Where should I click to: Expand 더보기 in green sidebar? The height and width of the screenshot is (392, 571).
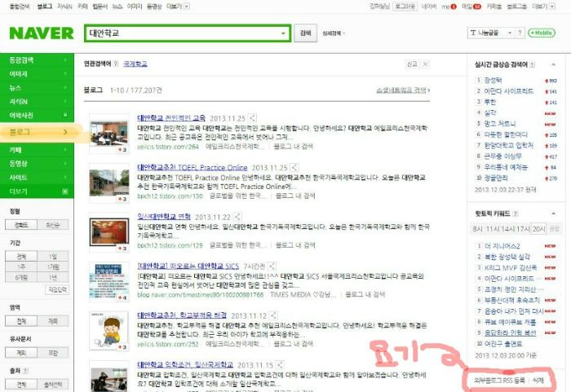[x=37, y=192]
